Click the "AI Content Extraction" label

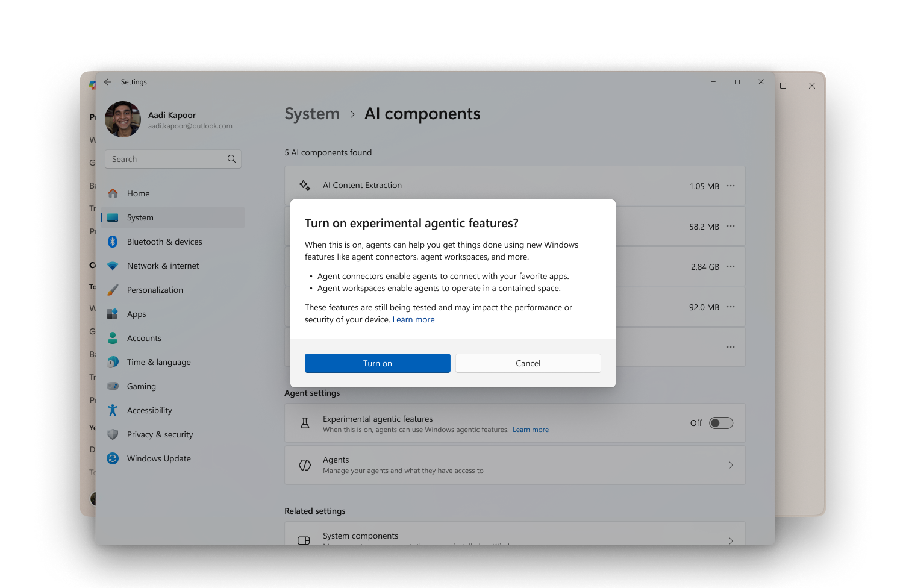point(362,186)
